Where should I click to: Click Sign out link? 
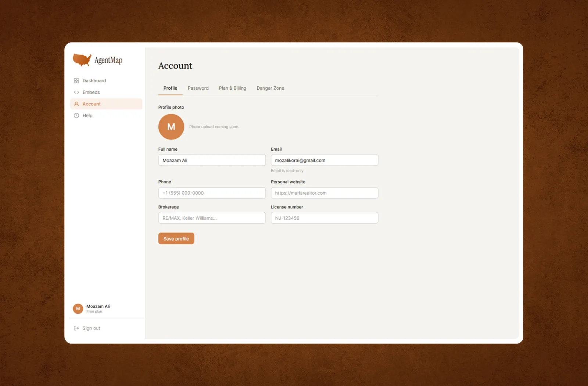pos(91,328)
